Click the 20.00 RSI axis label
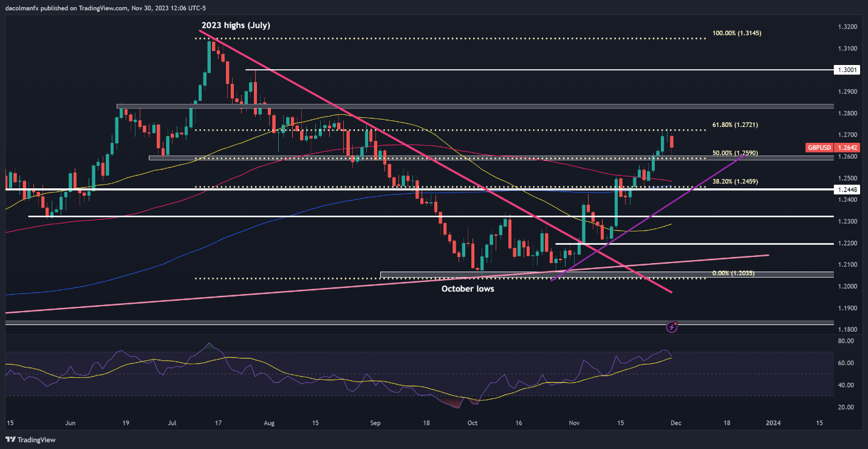The height and width of the screenshot is (449, 868). 847,407
